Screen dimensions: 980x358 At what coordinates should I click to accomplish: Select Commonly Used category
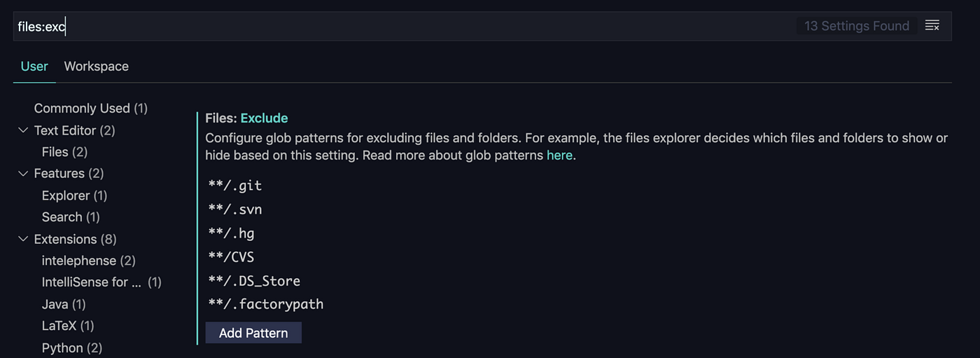[x=91, y=108]
